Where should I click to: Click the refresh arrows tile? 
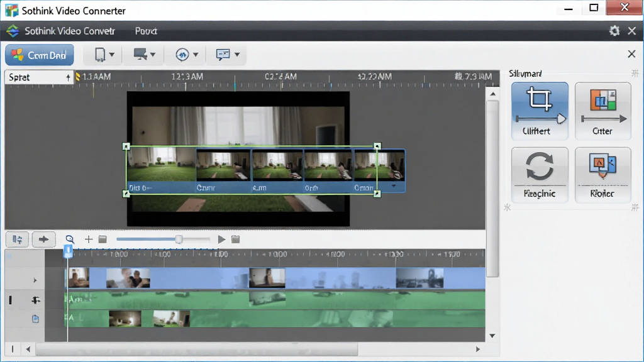540,175
